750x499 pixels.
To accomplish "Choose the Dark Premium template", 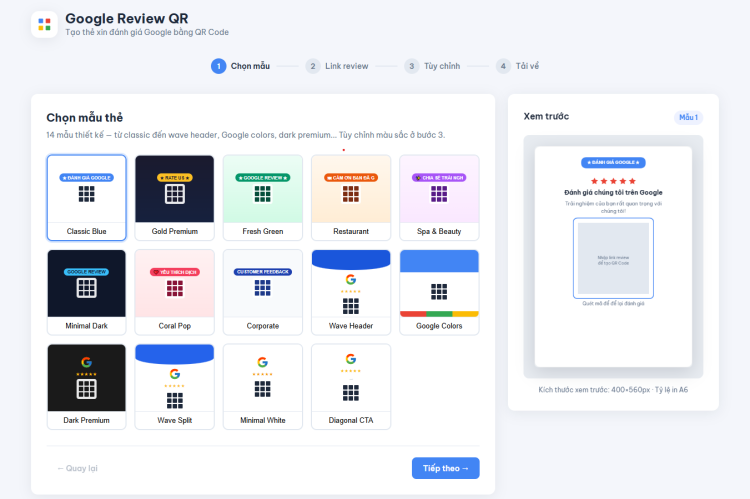I will pos(87,387).
